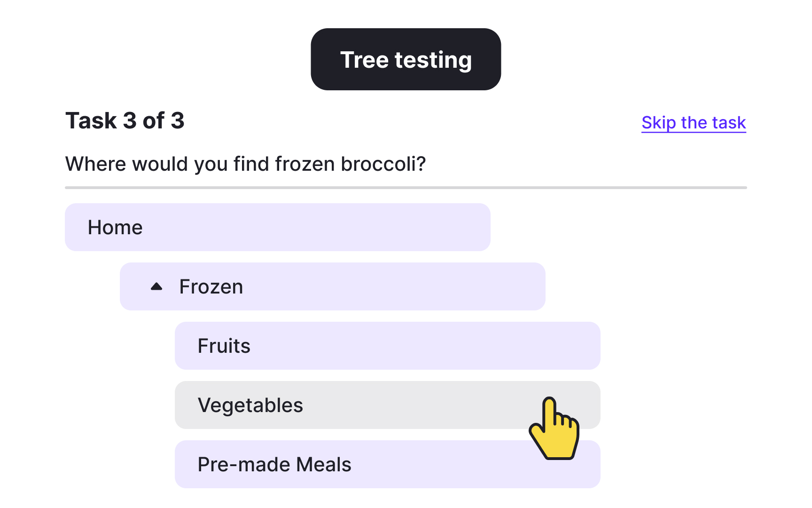The image size is (812, 508).
Task: Click the Skip the task hyperlink
Action: point(693,122)
